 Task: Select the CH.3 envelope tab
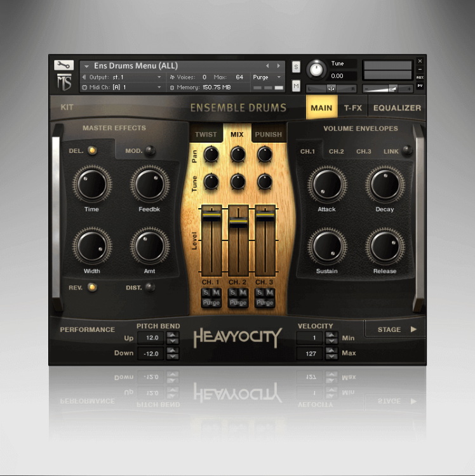[363, 151]
